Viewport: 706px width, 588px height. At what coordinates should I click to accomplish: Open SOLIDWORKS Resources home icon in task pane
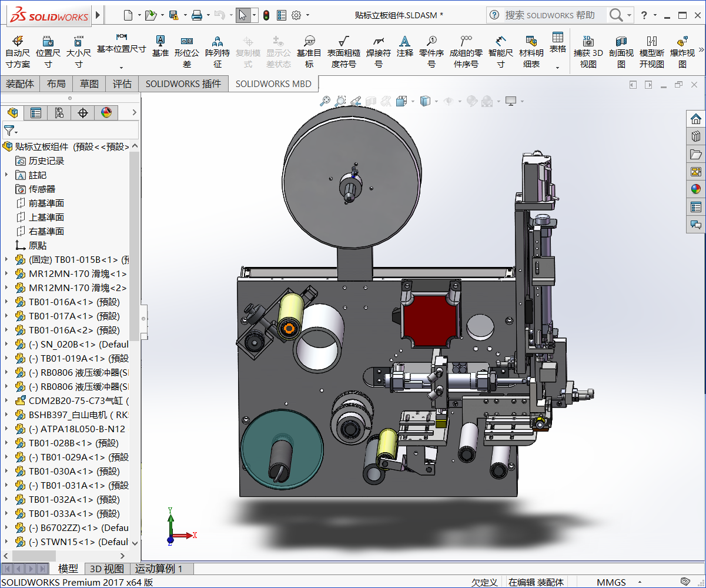696,119
